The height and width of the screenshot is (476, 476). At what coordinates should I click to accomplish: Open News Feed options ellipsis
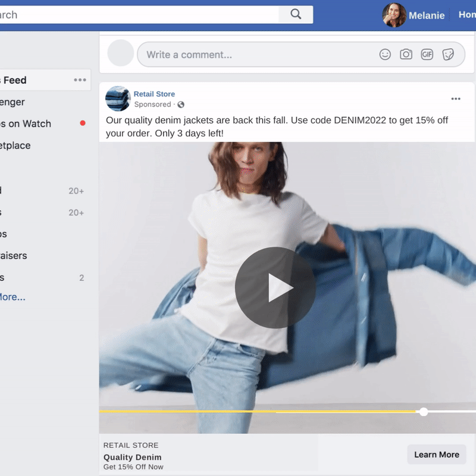(x=80, y=80)
